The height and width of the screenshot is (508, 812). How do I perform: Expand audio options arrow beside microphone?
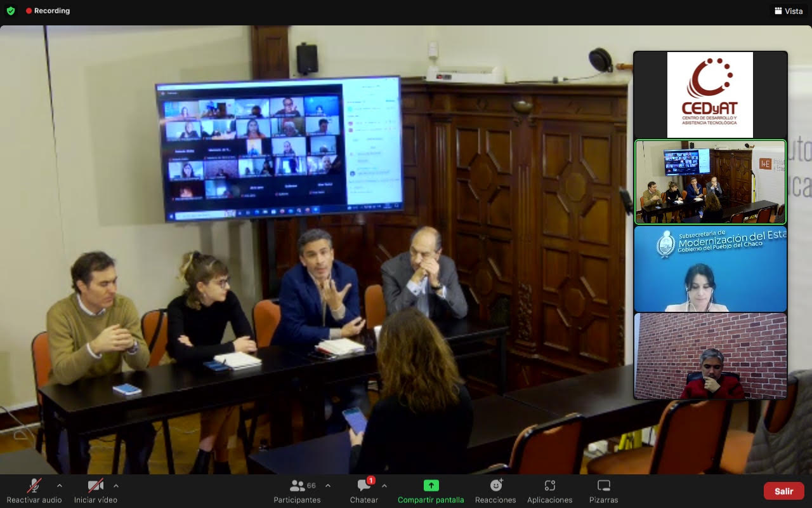coord(60,486)
